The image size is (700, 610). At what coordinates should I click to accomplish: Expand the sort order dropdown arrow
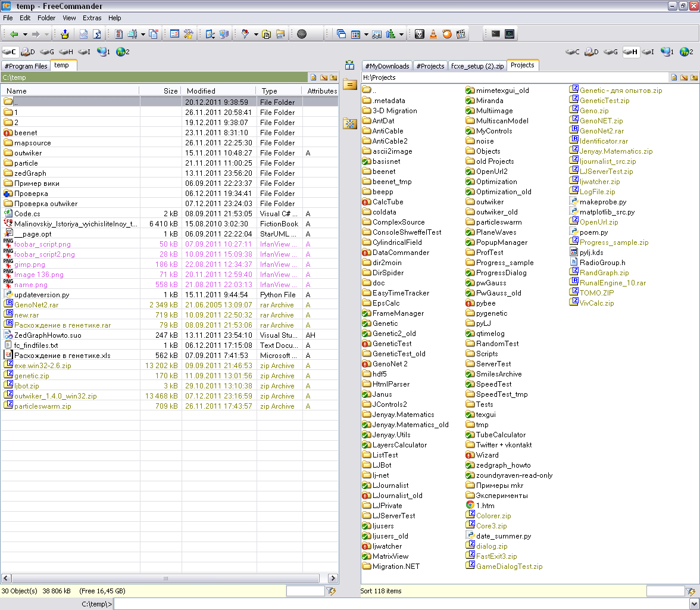(402, 35)
